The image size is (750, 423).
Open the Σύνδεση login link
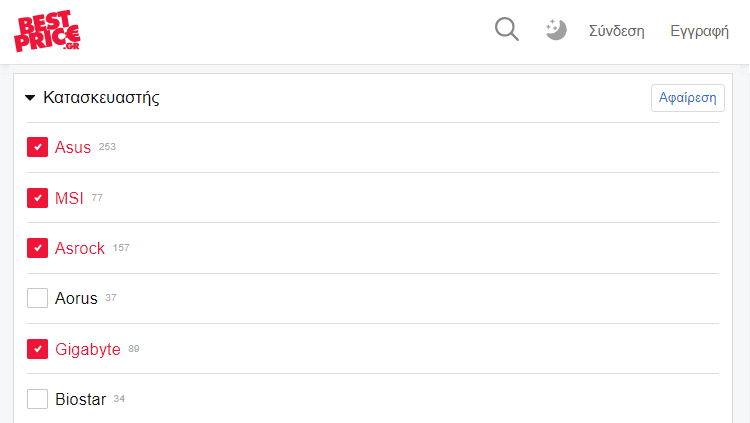pyautogui.click(x=617, y=31)
